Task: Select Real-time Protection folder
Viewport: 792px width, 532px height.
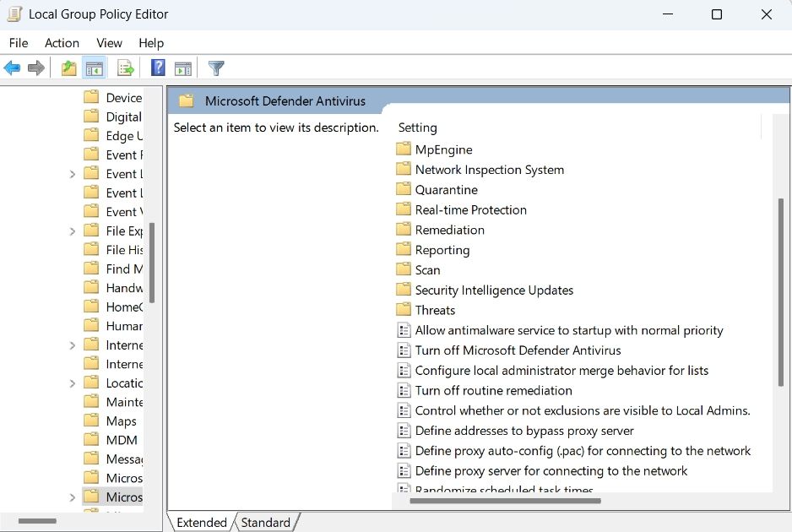Action: (x=471, y=209)
